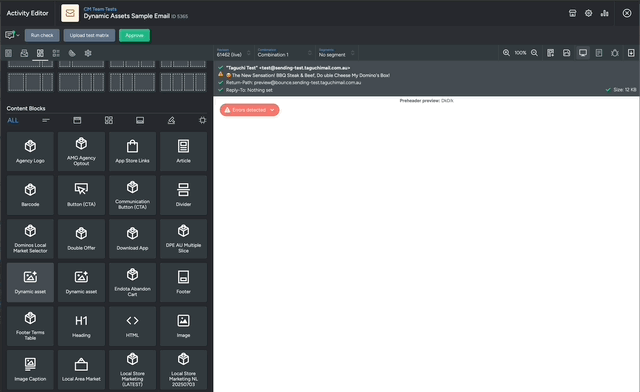Select the Footer Terms Table block
This screenshot has width=640, height=392.
tap(30, 326)
